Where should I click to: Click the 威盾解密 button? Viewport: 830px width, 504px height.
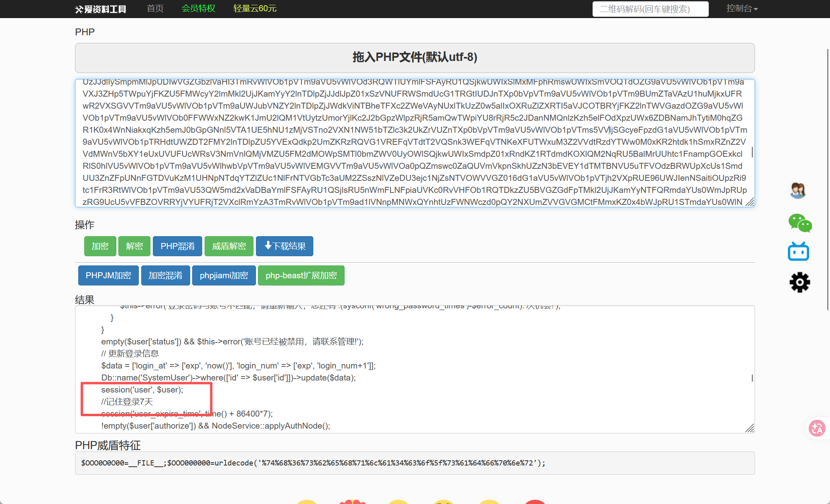pos(229,246)
